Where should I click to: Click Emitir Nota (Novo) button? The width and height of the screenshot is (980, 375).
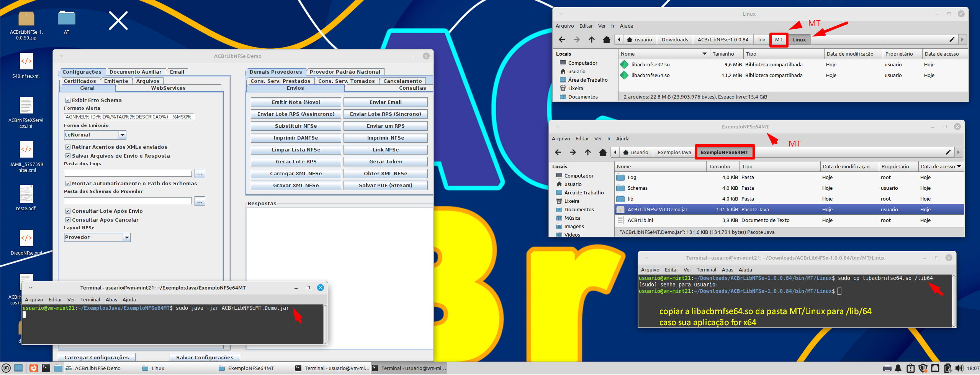click(296, 102)
